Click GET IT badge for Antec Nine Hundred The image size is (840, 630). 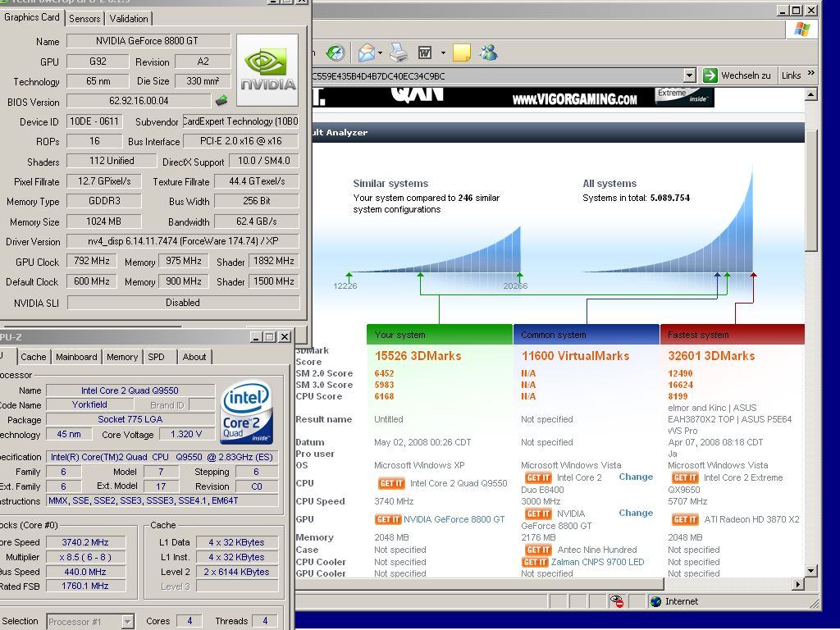pyautogui.click(x=538, y=550)
